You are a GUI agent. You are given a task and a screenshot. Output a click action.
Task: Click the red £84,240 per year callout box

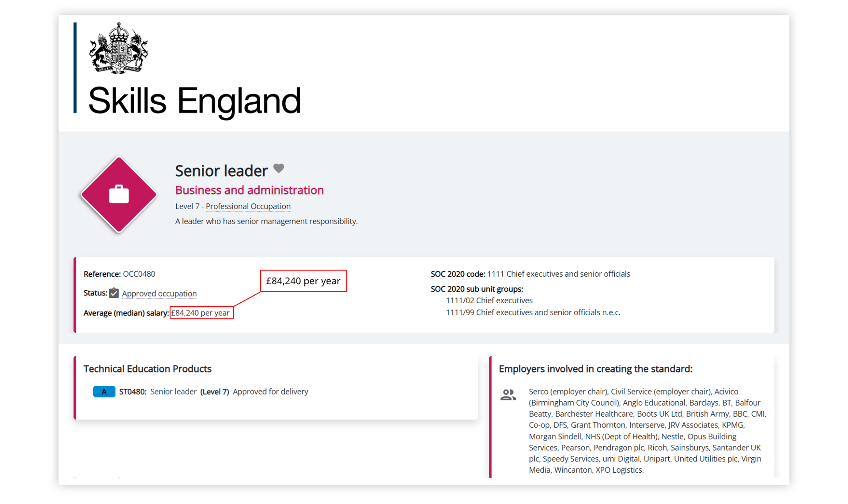click(x=303, y=281)
